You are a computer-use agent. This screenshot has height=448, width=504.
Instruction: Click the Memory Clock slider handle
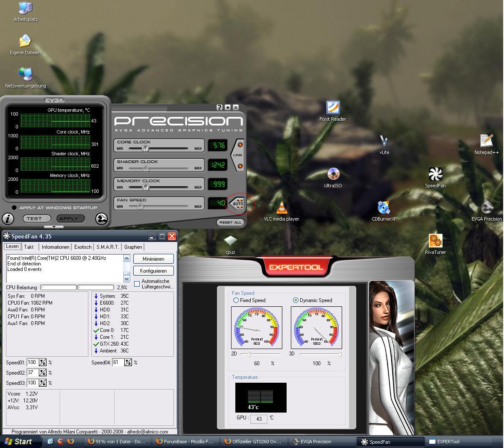point(146,187)
